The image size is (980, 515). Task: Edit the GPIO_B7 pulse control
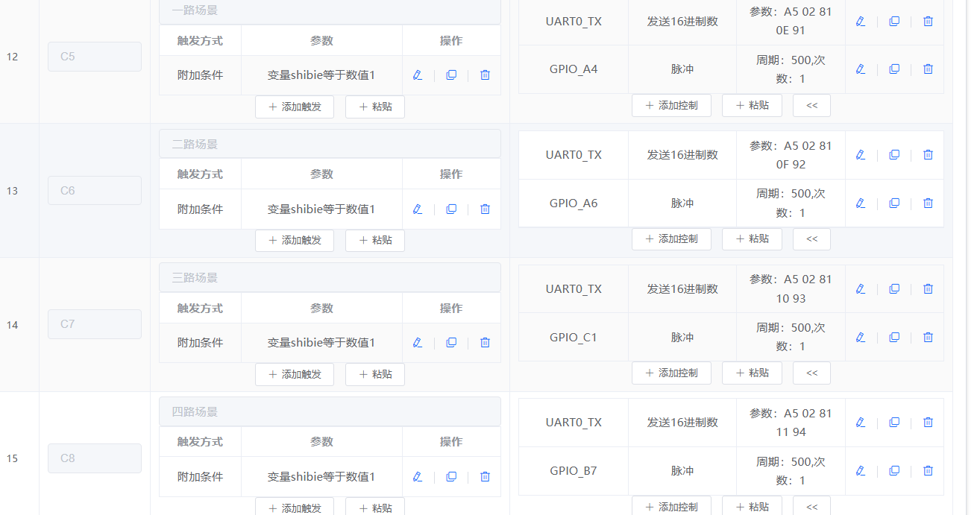(861, 470)
